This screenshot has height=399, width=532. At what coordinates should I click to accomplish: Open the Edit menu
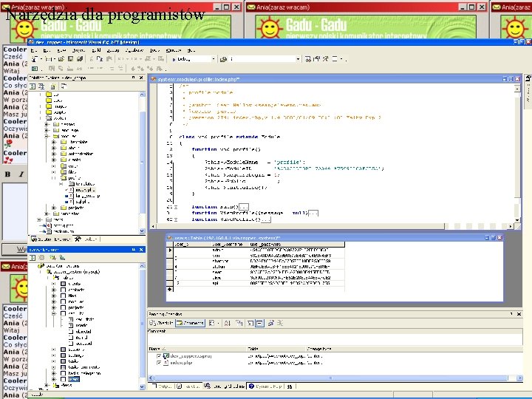coord(47,50)
